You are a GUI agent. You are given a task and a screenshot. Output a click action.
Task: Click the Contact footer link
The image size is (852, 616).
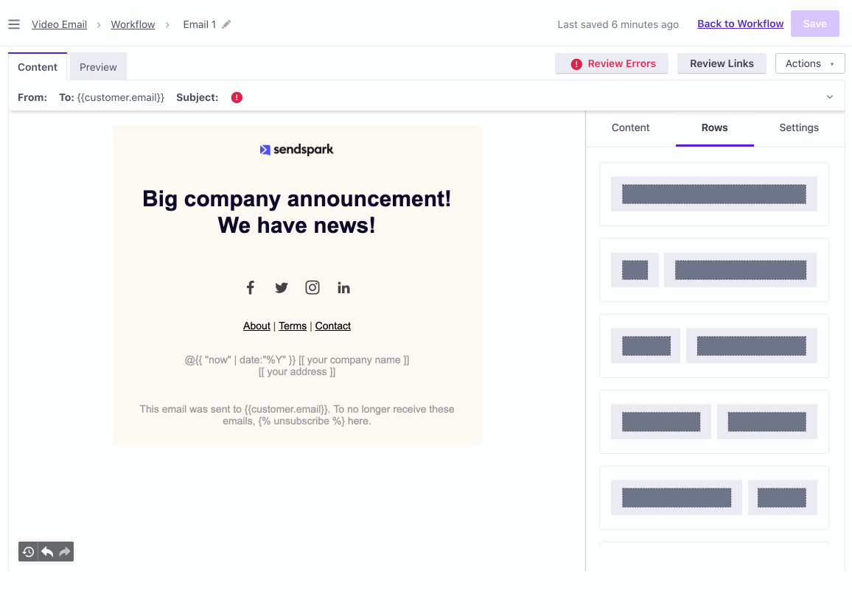coord(333,326)
